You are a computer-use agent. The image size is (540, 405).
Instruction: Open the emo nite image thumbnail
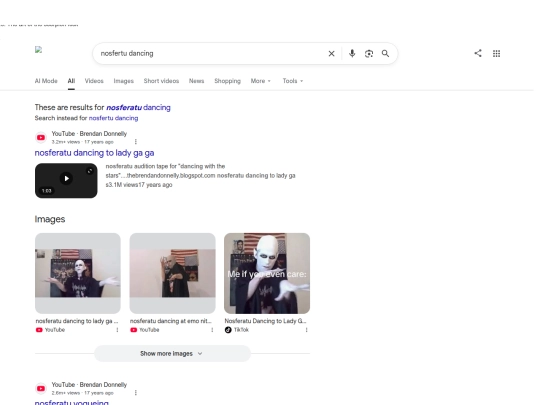pyautogui.click(x=173, y=273)
